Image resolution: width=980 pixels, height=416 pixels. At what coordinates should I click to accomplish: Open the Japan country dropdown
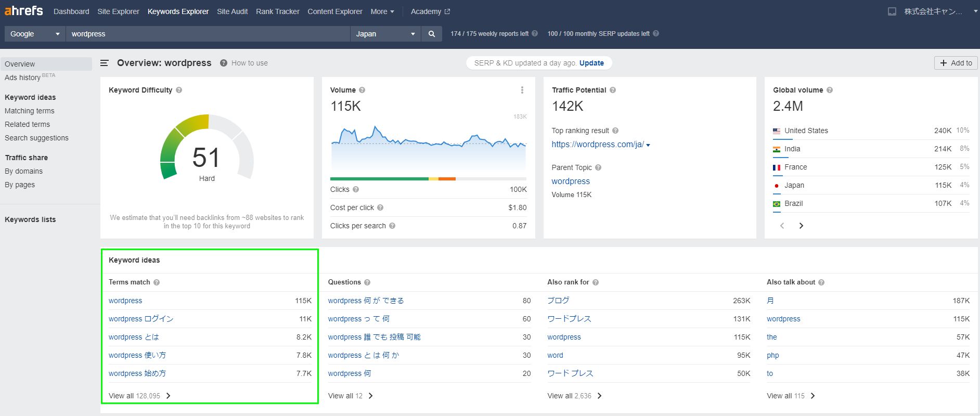click(385, 34)
